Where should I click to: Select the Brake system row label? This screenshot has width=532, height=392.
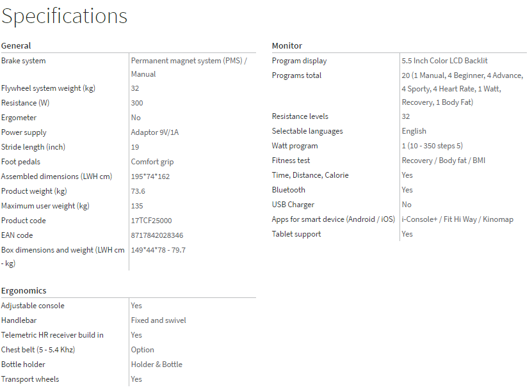[x=24, y=61]
